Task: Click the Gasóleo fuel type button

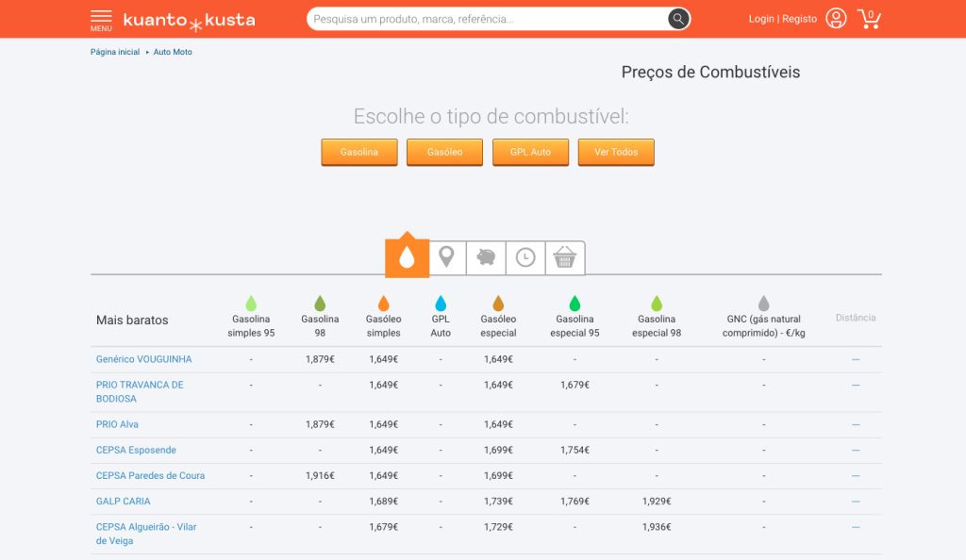Action: [445, 152]
